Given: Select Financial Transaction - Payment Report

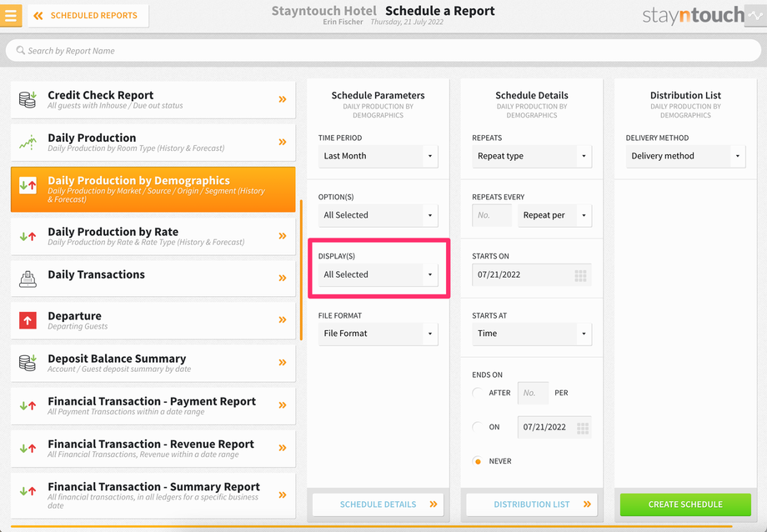Looking at the screenshot, I should click(x=153, y=406).
